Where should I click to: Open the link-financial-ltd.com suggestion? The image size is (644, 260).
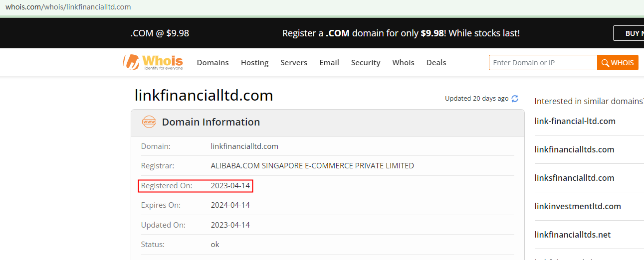coord(575,121)
